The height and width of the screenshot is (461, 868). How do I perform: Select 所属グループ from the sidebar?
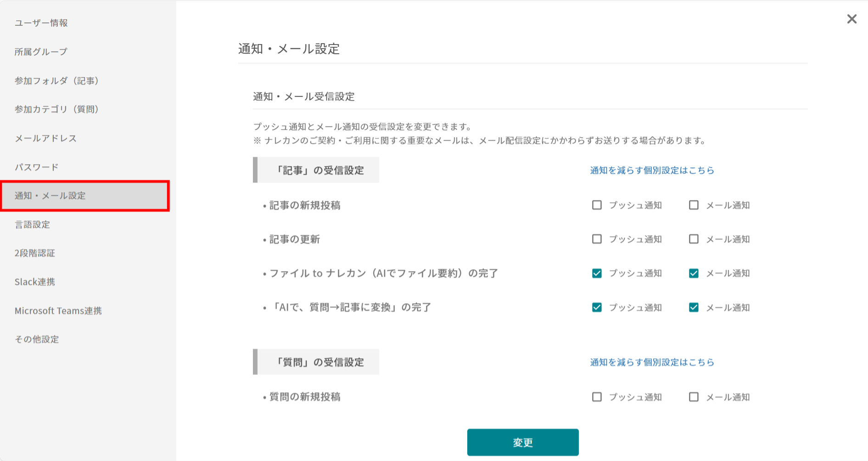[40, 51]
